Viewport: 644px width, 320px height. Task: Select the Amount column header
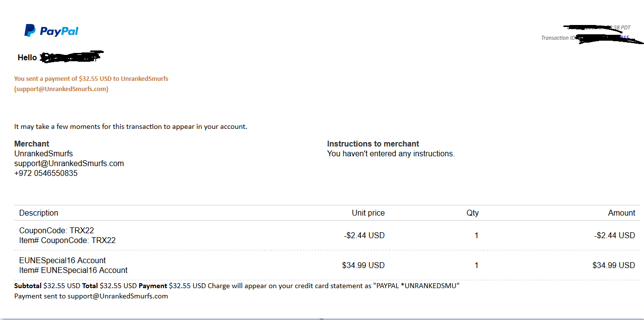click(x=621, y=213)
